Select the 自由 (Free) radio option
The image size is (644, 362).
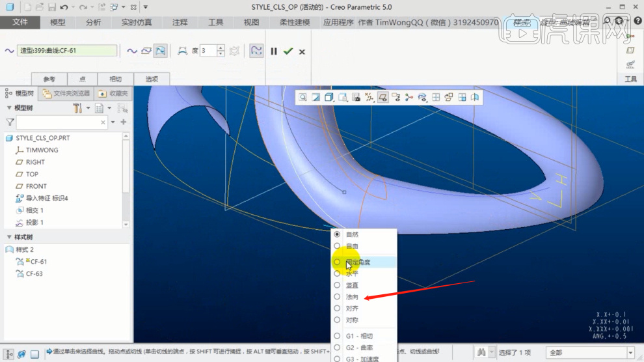pos(337,245)
